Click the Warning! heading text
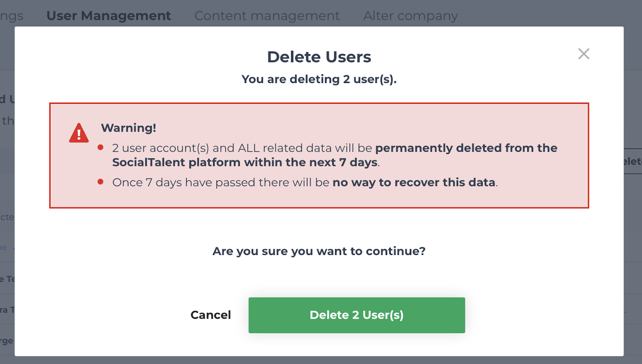642x364 pixels. coord(128,128)
